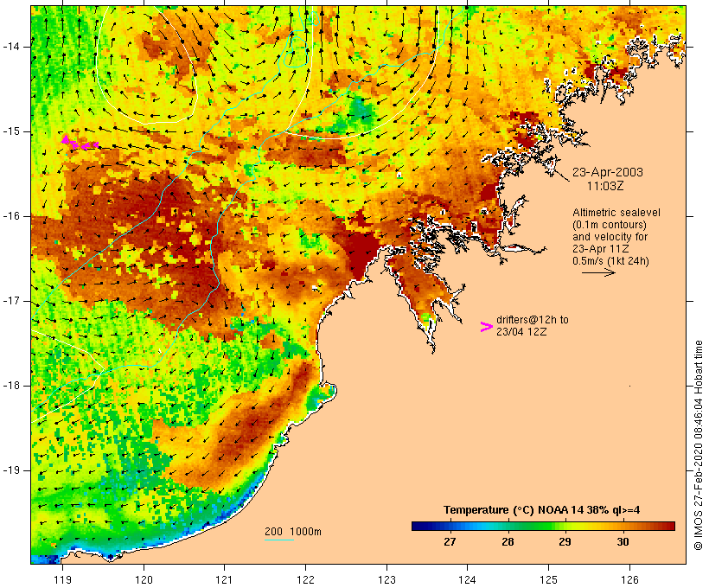Click the 0.5m/s velocity scale arrow
This screenshot has height=588, width=709.
[x=598, y=272]
